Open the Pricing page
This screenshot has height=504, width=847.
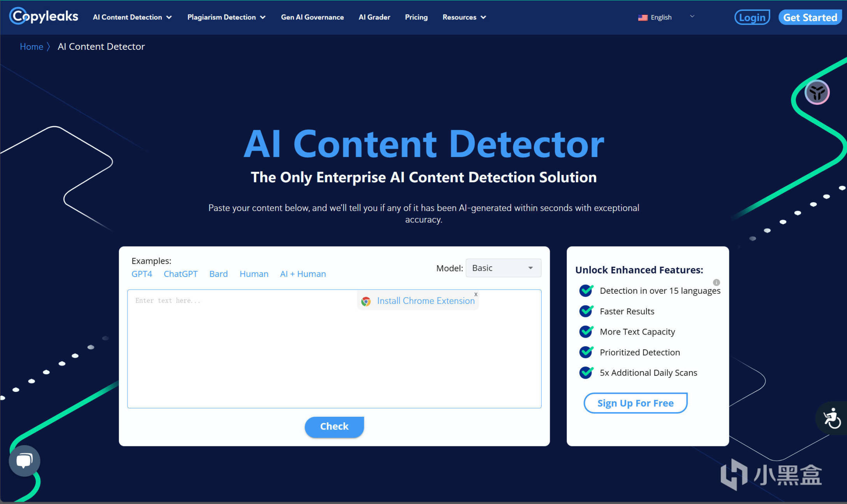coord(416,17)
